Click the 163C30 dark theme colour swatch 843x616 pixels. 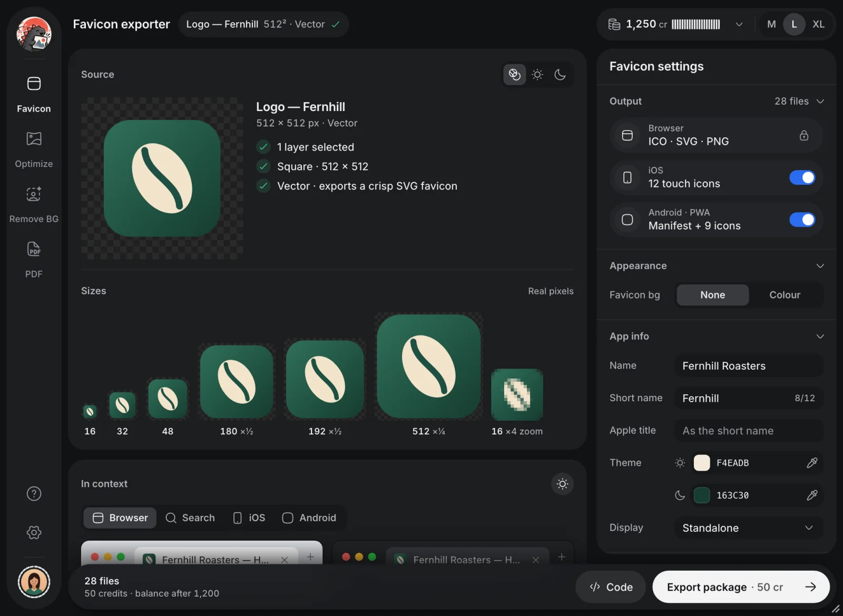(x=702, y=495)
